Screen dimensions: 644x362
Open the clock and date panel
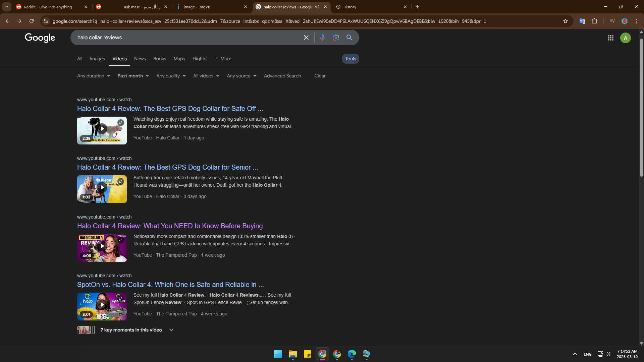pyautogui.click(x=627, y=354)
